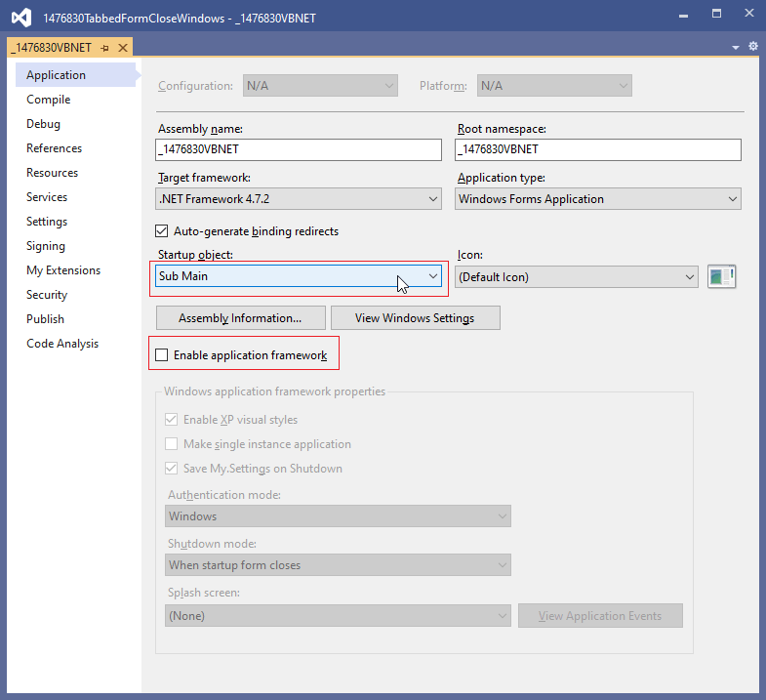Open the References page

click(55, 148)
